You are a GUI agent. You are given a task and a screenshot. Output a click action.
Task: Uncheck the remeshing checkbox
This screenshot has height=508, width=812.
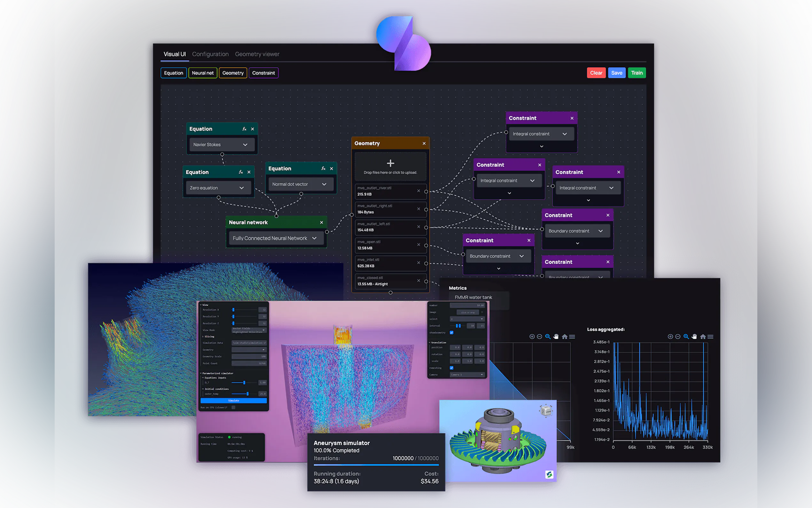[451, 368]
